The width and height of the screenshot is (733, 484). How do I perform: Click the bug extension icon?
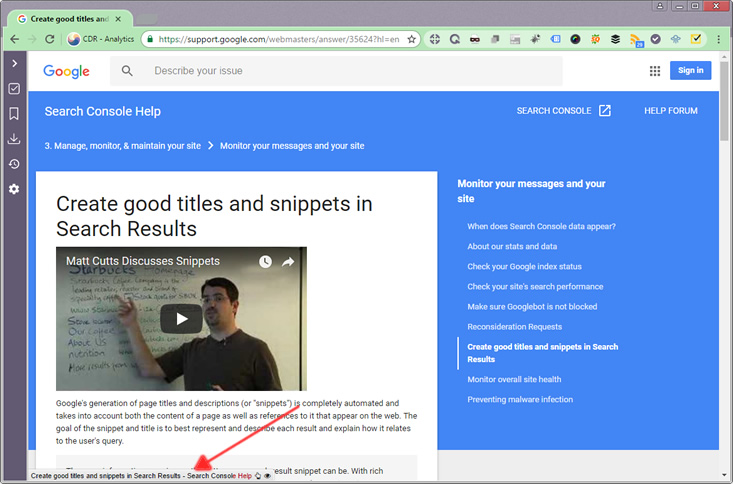[535, 39]
